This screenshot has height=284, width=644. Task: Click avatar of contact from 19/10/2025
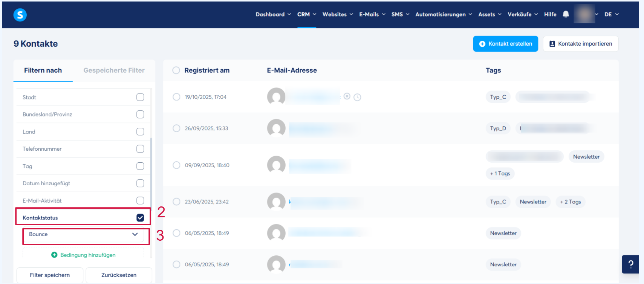276,97
